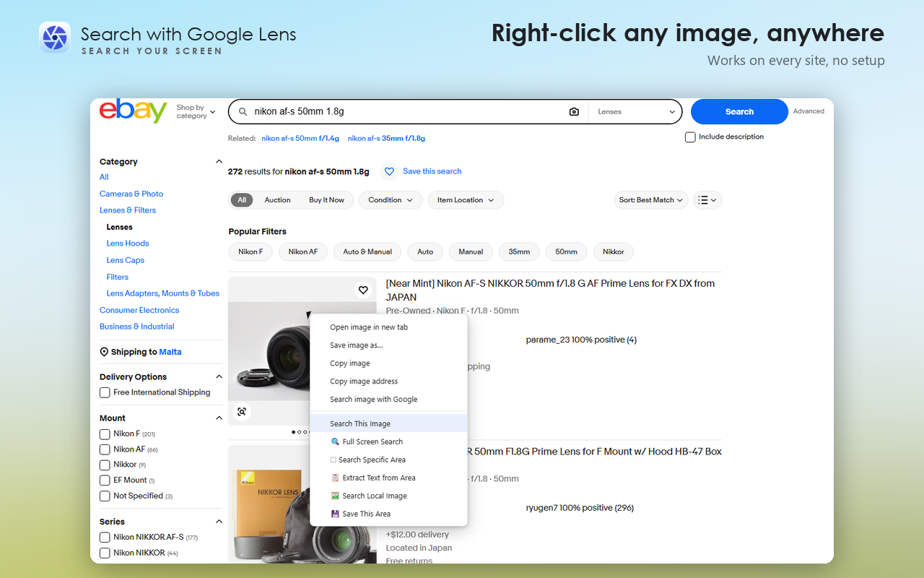The image size is (924, 578).
Task: Click the Search with Google Lens extension logo
Action: click(54, 38)
